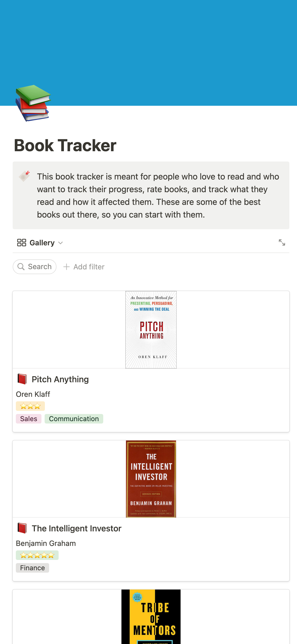Image resolution: width=297 pixels, height=644 pixels.
Task: Open the full-page expand arrows icon
Action: coord(282,242)
